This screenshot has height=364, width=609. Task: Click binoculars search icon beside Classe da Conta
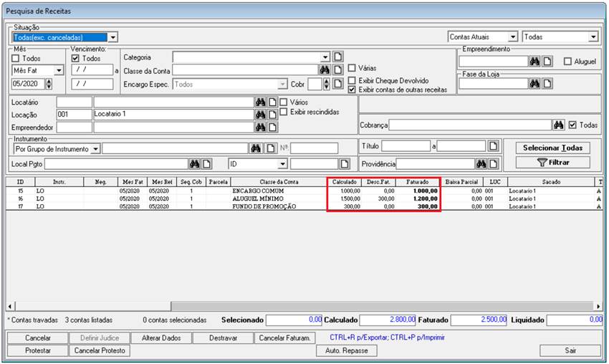click(325, 70)
